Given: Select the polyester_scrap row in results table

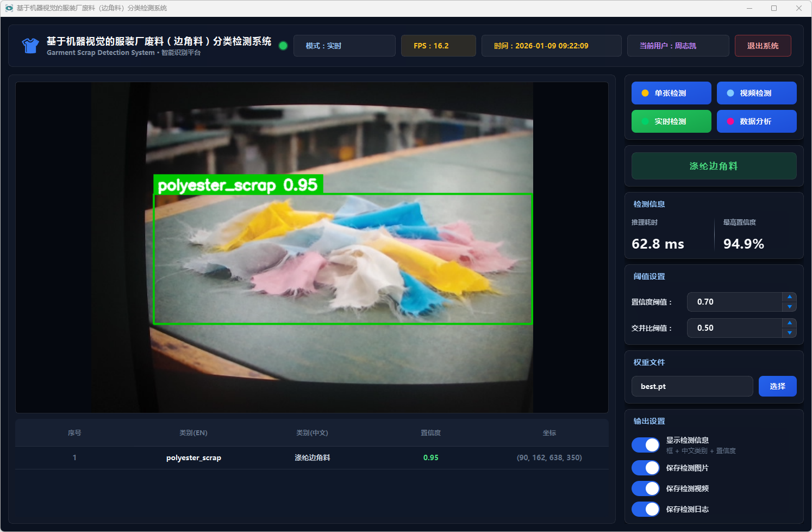Looking at the screenshot, I should (312, 457).
